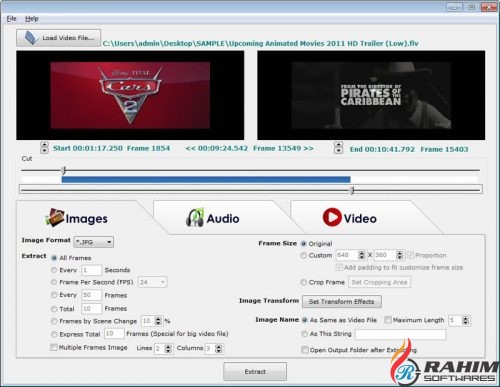Click the custom height stepper
This screenshot has height=387, width=500.
pos(399,255)
